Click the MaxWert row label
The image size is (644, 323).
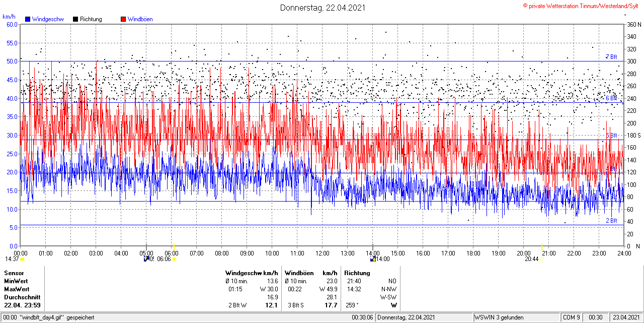point(17,289)
